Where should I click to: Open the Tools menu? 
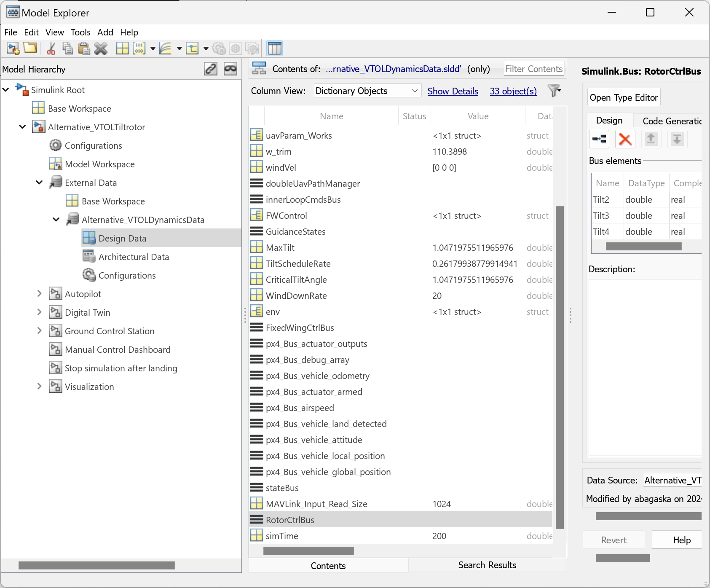tap(80, 32)
